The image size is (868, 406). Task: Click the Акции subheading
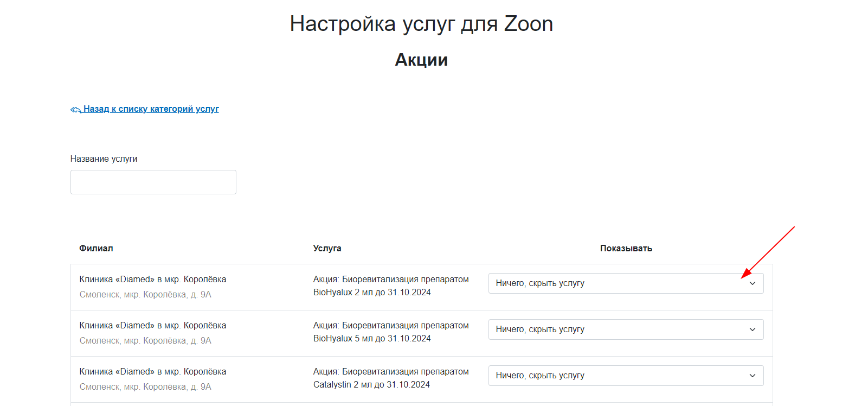click(x=421, y=60)
